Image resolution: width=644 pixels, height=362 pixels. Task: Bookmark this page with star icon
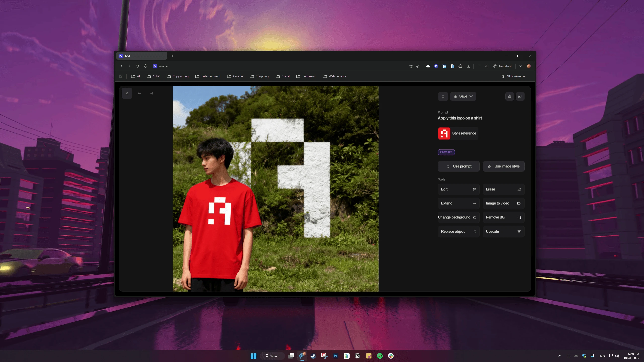411,66
